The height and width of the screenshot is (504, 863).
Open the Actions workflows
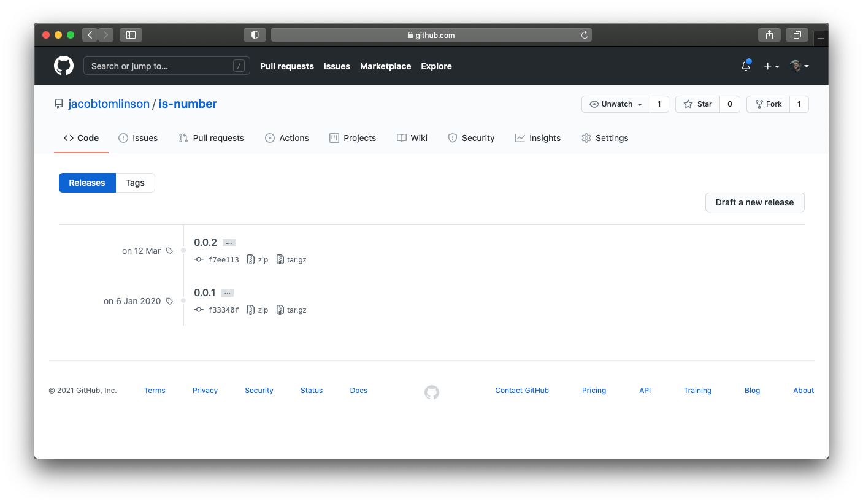coord(286,138)
